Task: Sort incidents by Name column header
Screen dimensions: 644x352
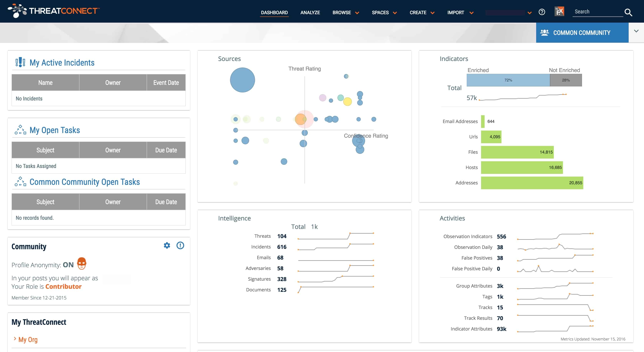Action: [45, 82]
